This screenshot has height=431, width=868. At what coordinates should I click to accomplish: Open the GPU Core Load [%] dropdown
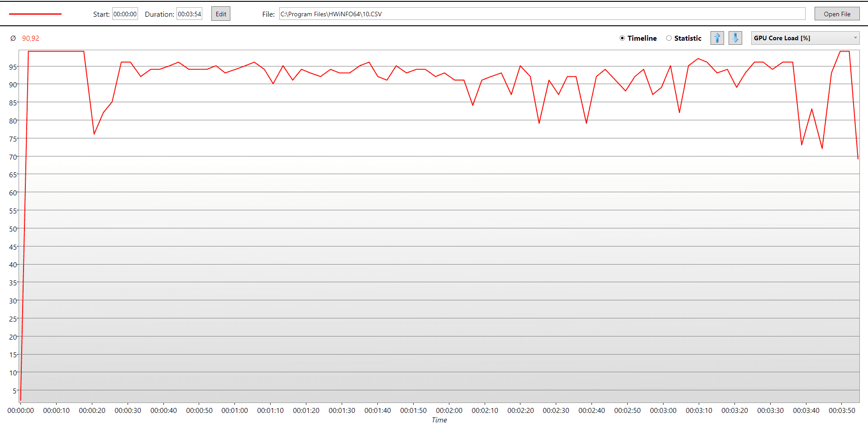pyautogui.click(x=806, y=38)
